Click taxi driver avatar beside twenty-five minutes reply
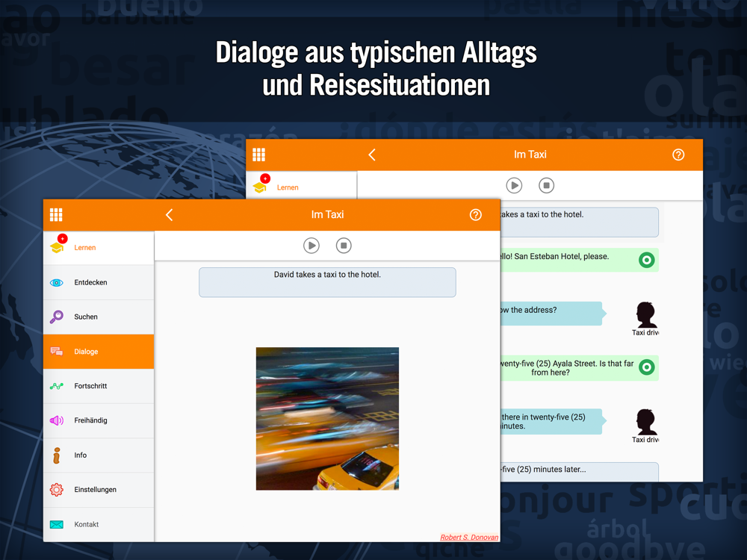 646,423
